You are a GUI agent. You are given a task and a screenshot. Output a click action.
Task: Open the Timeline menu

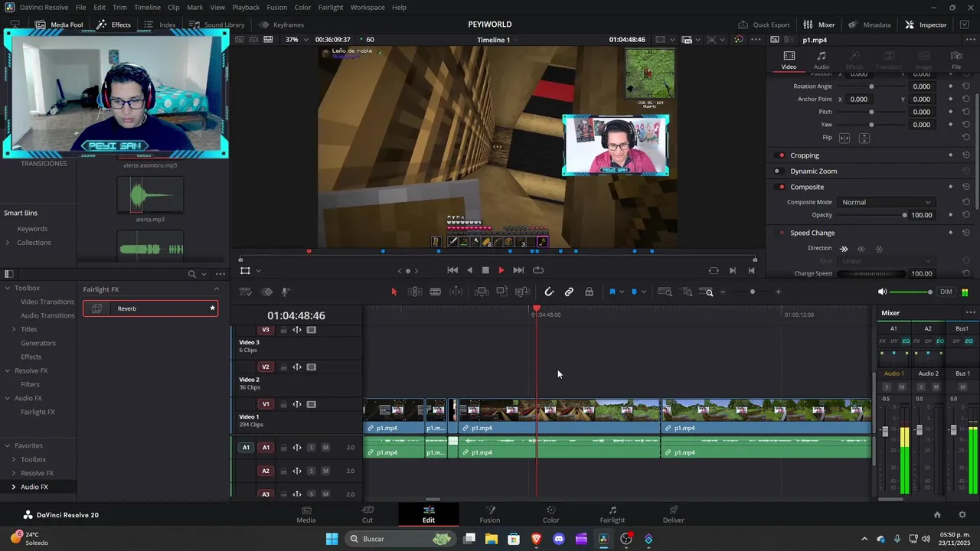[x=147, y=8]
